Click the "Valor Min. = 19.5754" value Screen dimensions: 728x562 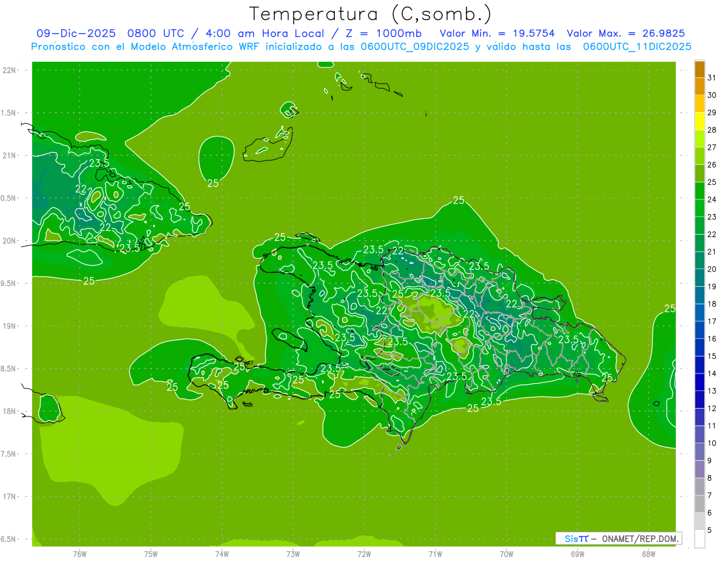point(497,33)
